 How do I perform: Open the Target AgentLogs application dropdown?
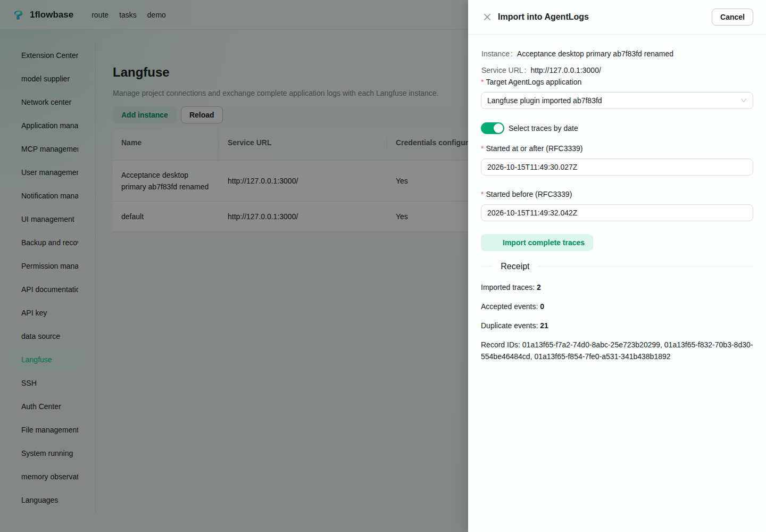(x=617, y=101)
